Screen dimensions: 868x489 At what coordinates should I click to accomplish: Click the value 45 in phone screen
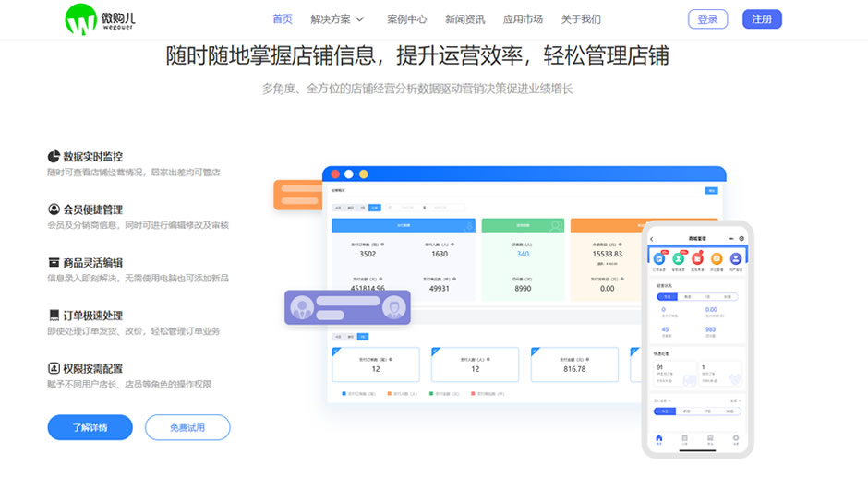665,329
